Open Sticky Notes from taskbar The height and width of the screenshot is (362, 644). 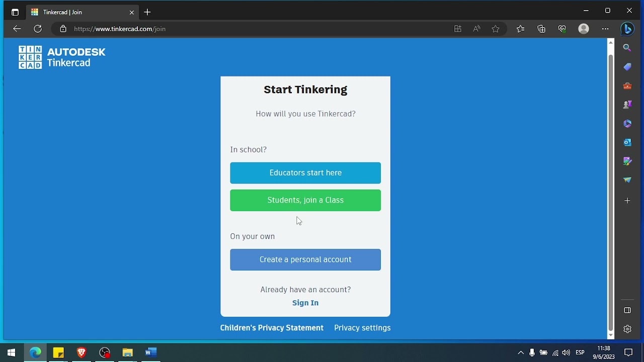(x=58, y=352)
